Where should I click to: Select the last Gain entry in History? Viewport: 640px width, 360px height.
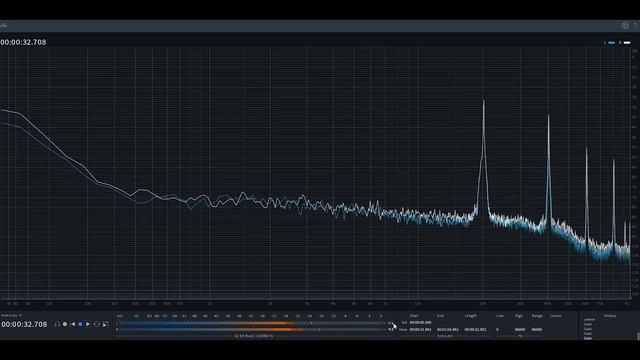click(588, 338)
